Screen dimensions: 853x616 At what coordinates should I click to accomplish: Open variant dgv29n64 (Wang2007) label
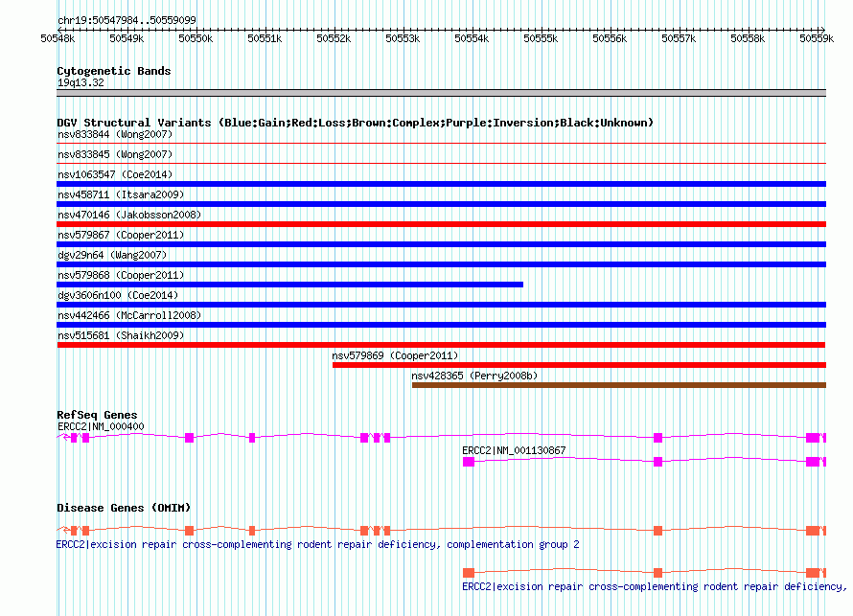pyautogui.click(x=112, y=255)
